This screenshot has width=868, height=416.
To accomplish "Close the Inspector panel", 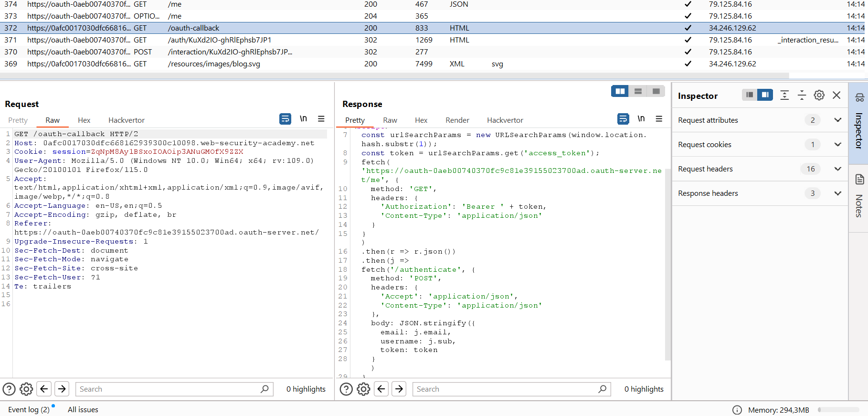I will click(x=836, y=95).
